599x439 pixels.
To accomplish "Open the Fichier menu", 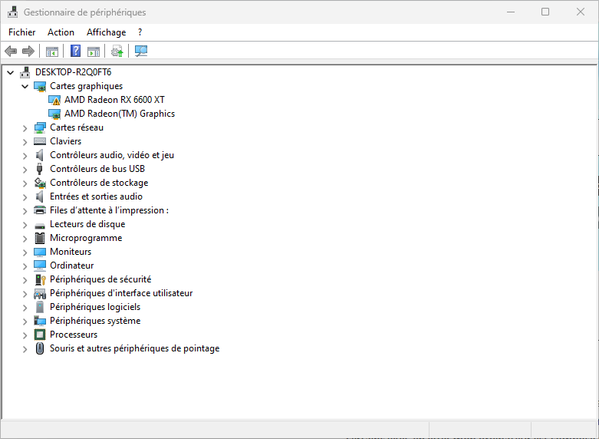I will tap(22, 32).
